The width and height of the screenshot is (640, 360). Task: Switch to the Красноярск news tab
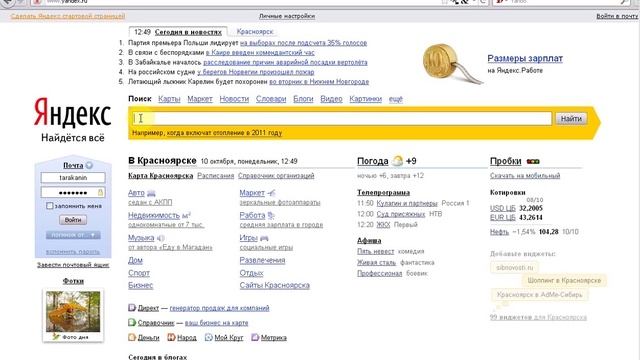point(255,31)
